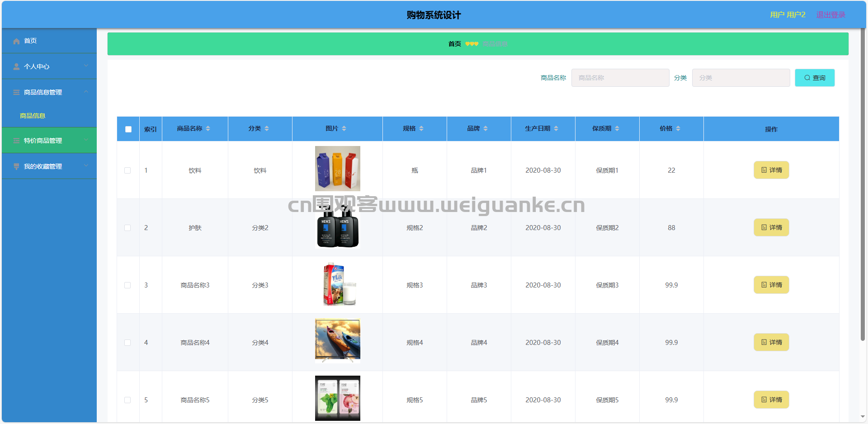Click the 查询 search button

(814, 78)
